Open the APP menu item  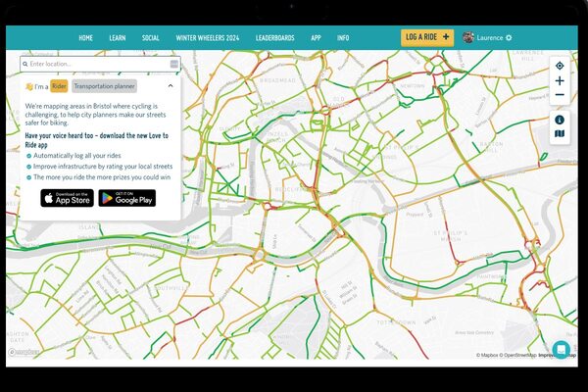[x=316, y=38]
